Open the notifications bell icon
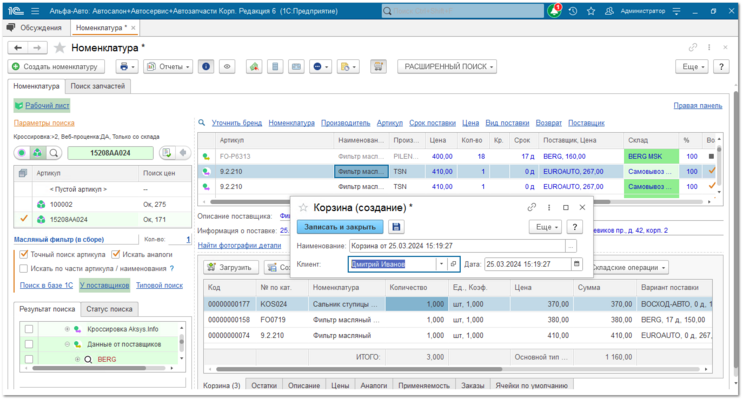 pos(554,11)
